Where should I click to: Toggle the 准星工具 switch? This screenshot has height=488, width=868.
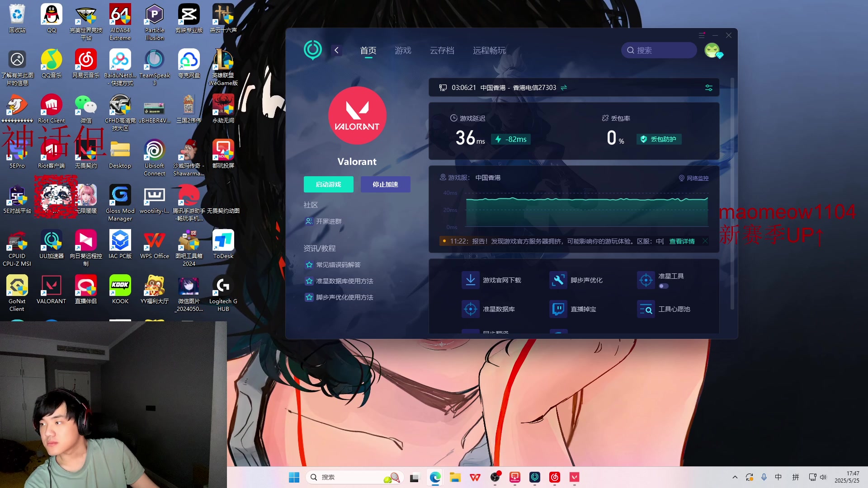click(x=663, y=286)
